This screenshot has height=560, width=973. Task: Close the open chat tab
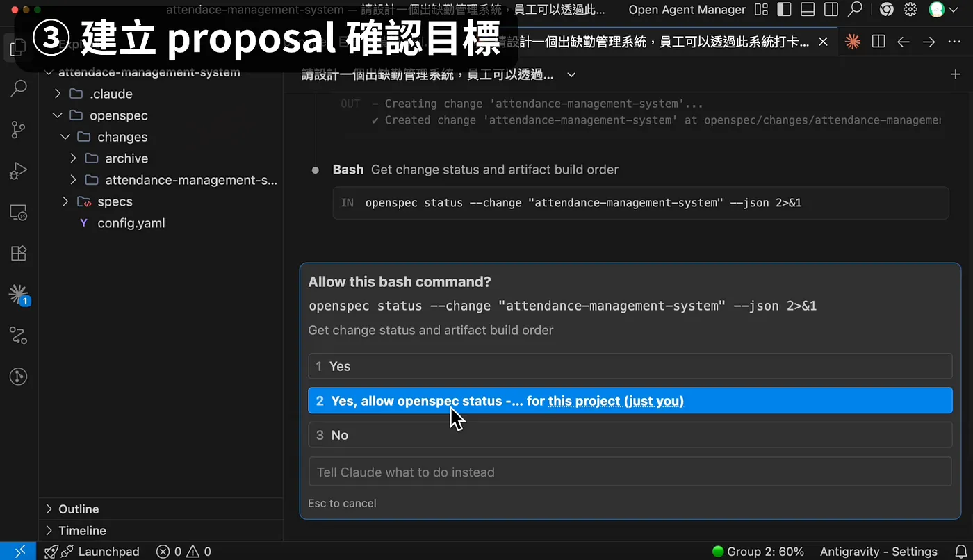tap(823, 42)
